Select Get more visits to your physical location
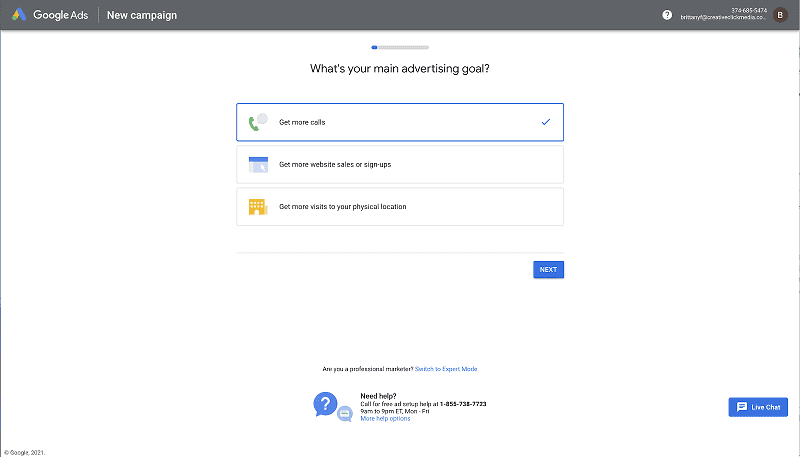This screenshot has height=457, width=800. pyautogui.click(x=400, y=207)
